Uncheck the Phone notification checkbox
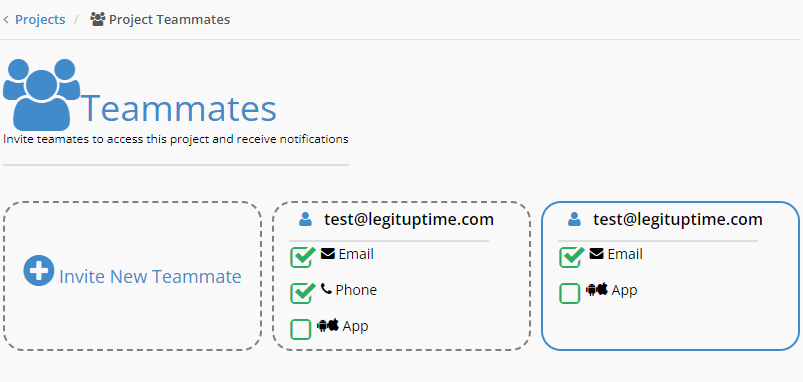803x382 pixels. 301,293
